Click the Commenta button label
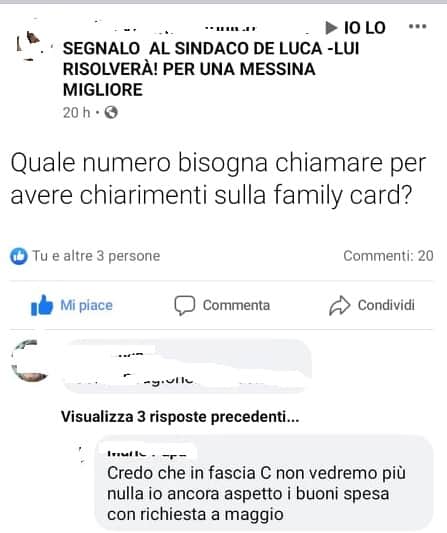 236,305
